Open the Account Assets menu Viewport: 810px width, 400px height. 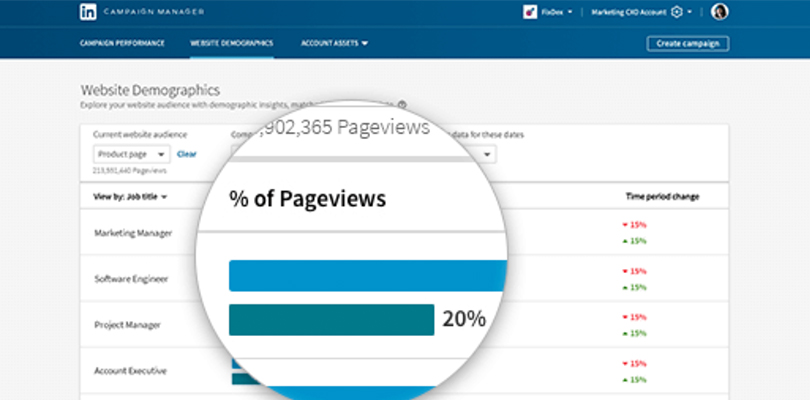click(334, 43)
